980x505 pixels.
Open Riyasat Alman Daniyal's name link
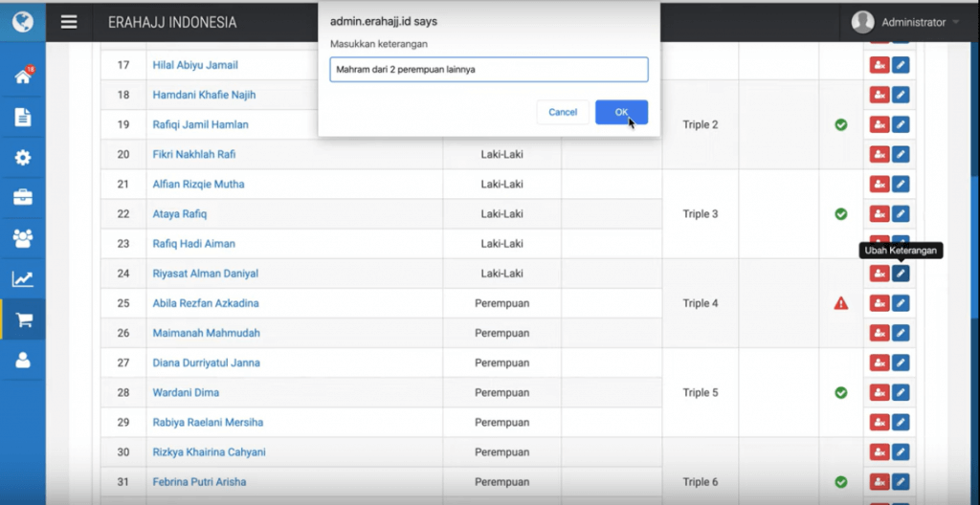(x=205, y=274)
